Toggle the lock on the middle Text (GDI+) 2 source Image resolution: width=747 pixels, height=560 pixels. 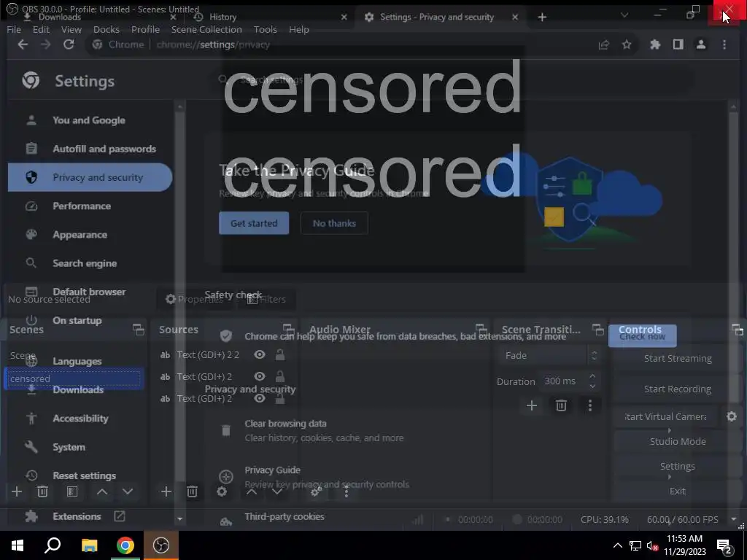(280, 376)
